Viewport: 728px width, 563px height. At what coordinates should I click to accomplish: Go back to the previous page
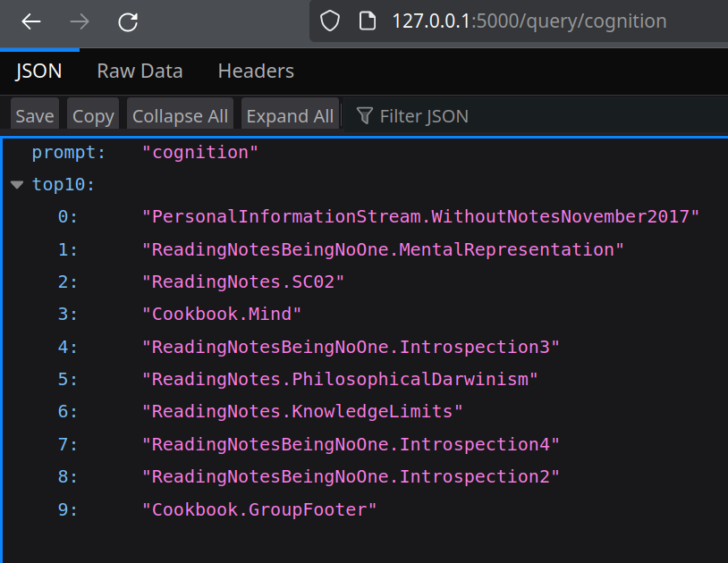[x=31, y=21]
